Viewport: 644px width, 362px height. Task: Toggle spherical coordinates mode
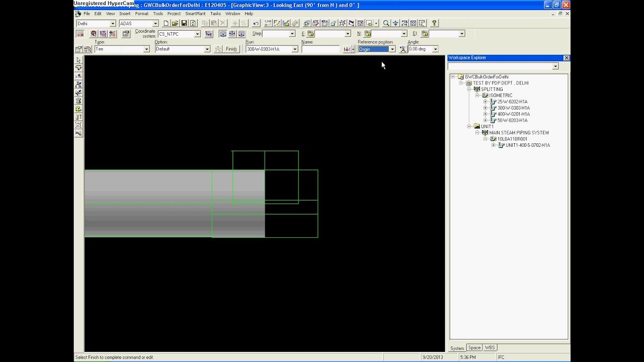(232, 34)
